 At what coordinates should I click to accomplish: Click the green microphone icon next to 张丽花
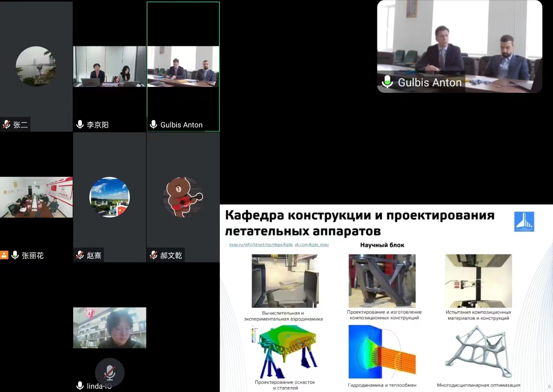pos(15,255)
